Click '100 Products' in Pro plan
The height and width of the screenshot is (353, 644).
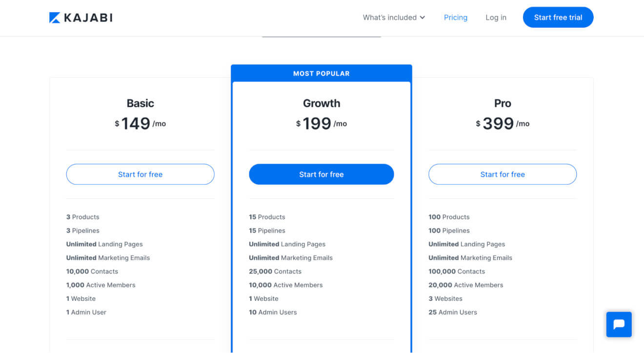pyautogui.click(x=449, y=217)
